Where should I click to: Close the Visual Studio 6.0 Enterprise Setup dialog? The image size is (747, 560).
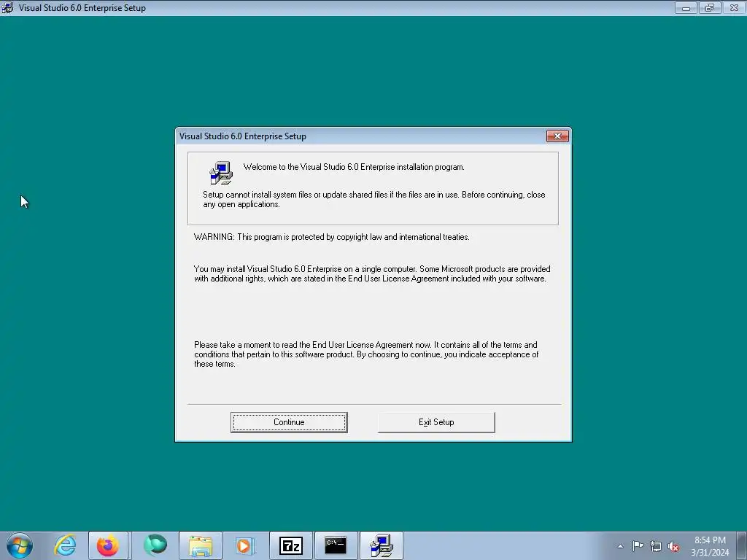[x=557, y=136]
